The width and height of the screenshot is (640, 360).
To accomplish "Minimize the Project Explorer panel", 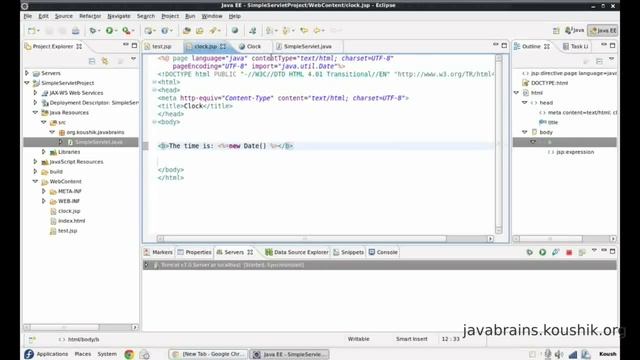I will pyautogui.click(x=126, y=45).
